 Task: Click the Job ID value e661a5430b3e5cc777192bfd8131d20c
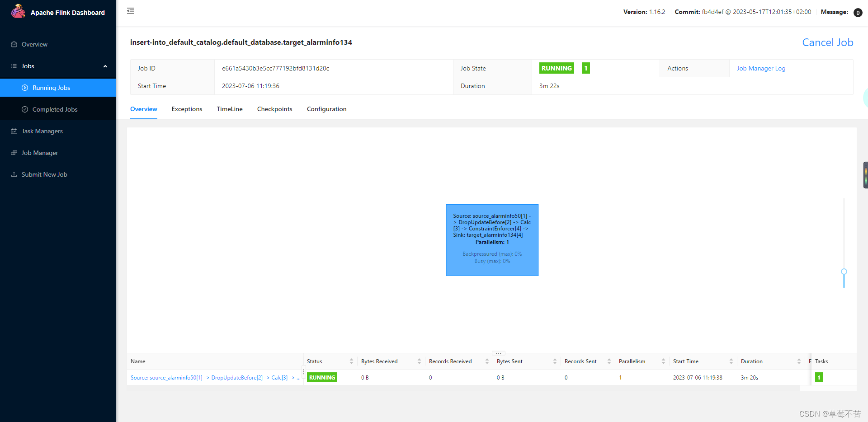(275, 68)
